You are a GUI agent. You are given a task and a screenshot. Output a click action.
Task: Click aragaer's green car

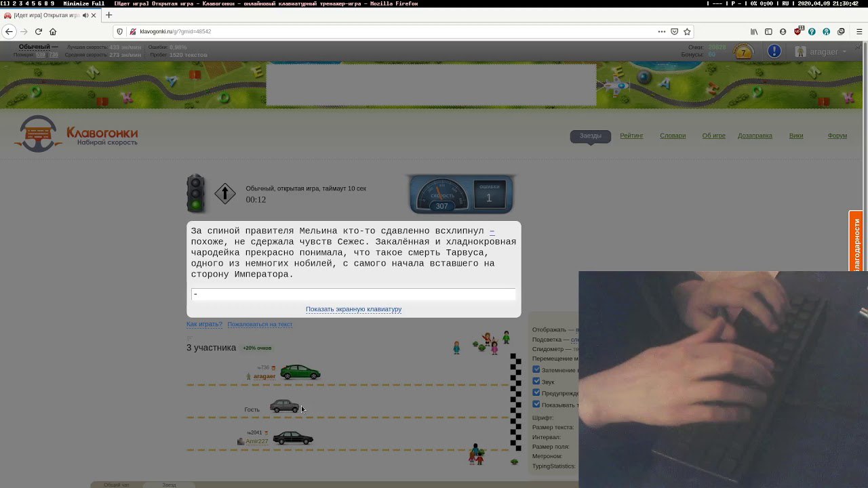point(300,372)
